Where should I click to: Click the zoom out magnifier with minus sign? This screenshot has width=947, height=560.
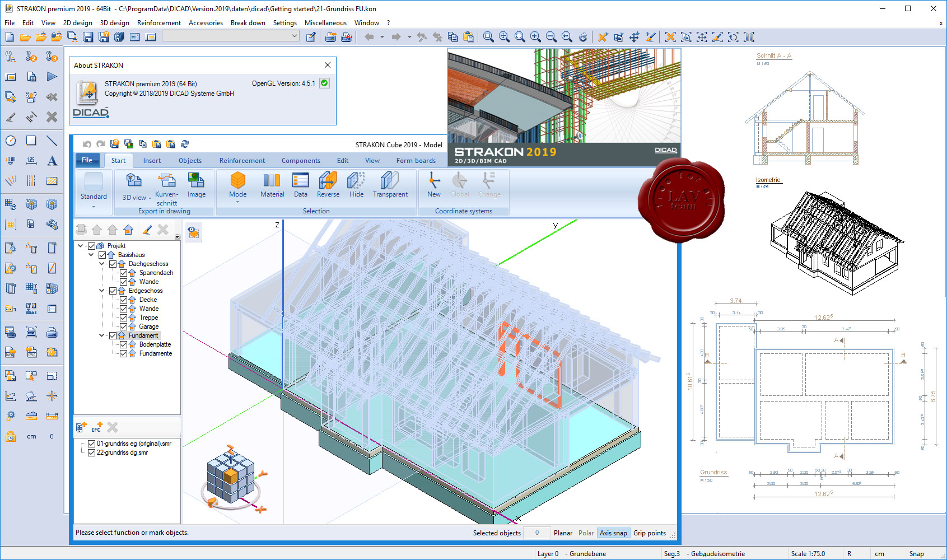pyautogui.click(x=551, y=37)
